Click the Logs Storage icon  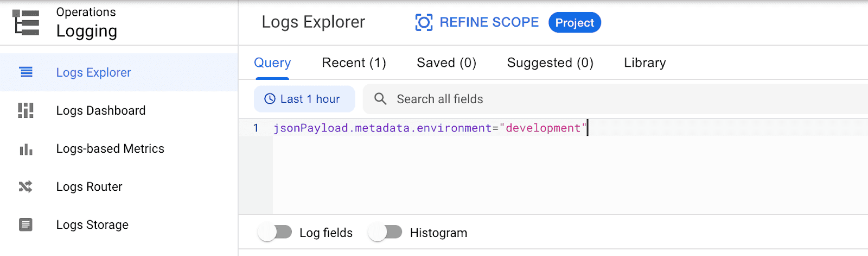pos(26,224)
